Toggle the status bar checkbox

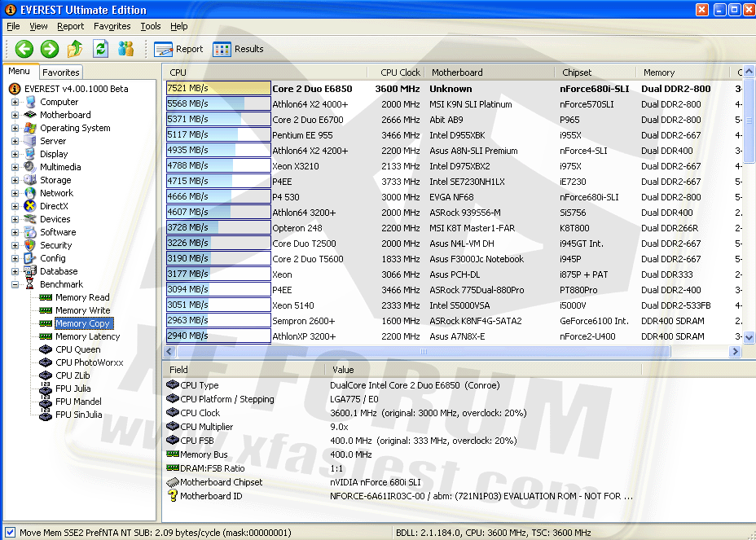(10, 533)
